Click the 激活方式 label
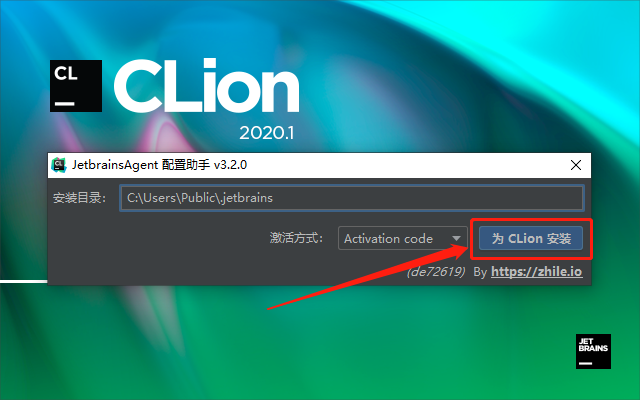Image resolution: width=640 pixels, height=400 pixels. pos(296,238)
